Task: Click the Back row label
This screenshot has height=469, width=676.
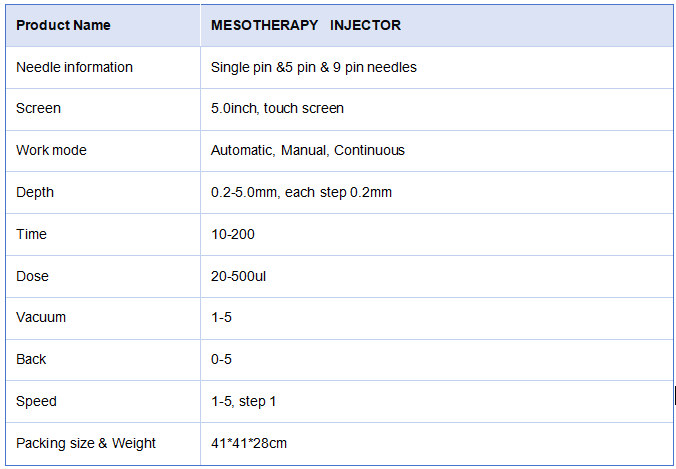Action: click(x=31, y=359)
